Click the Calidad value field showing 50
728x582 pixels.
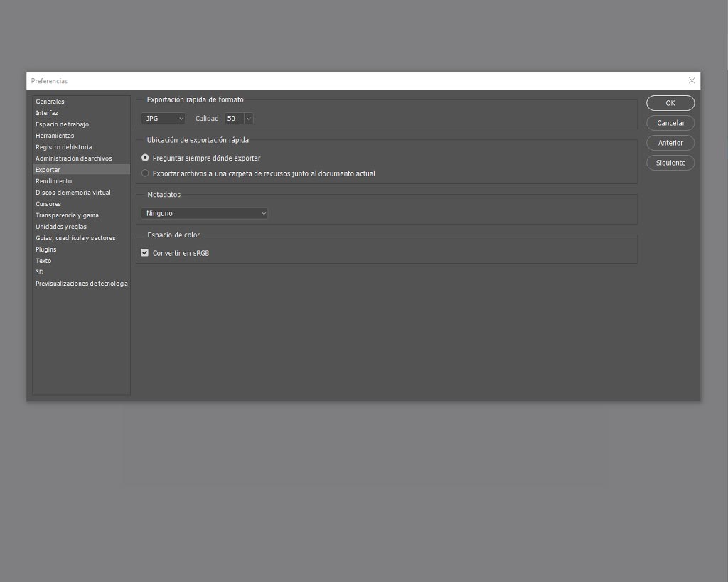tap(234, 119)
